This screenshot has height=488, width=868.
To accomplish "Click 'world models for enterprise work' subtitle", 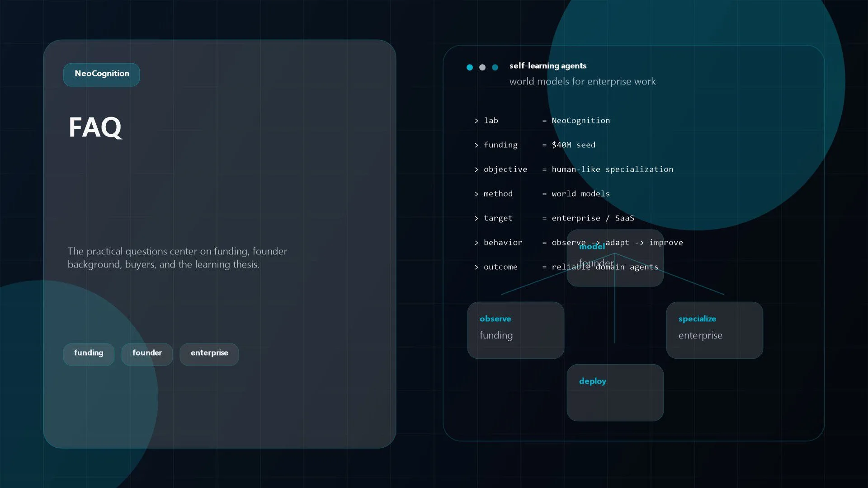I will tap(582, 82).
